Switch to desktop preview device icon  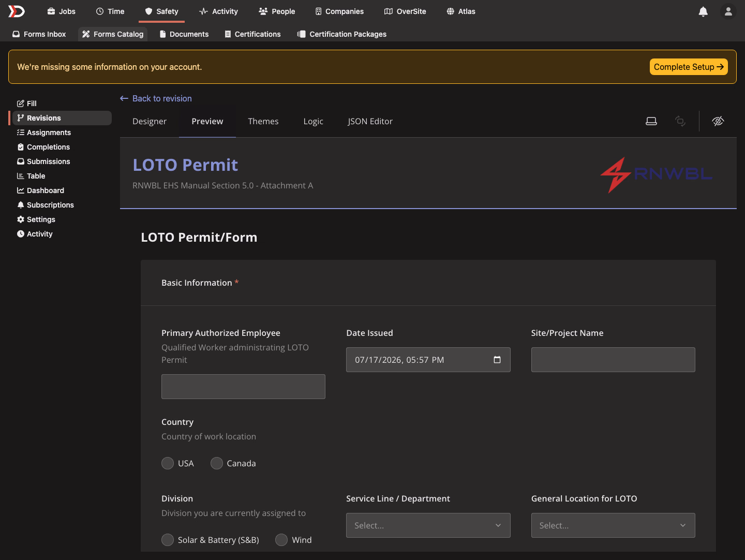651,121
